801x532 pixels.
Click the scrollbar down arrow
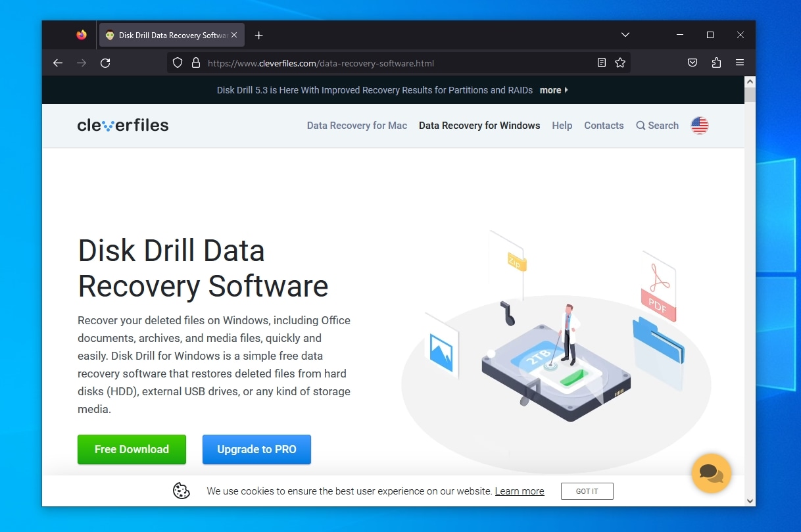point(750,501)
